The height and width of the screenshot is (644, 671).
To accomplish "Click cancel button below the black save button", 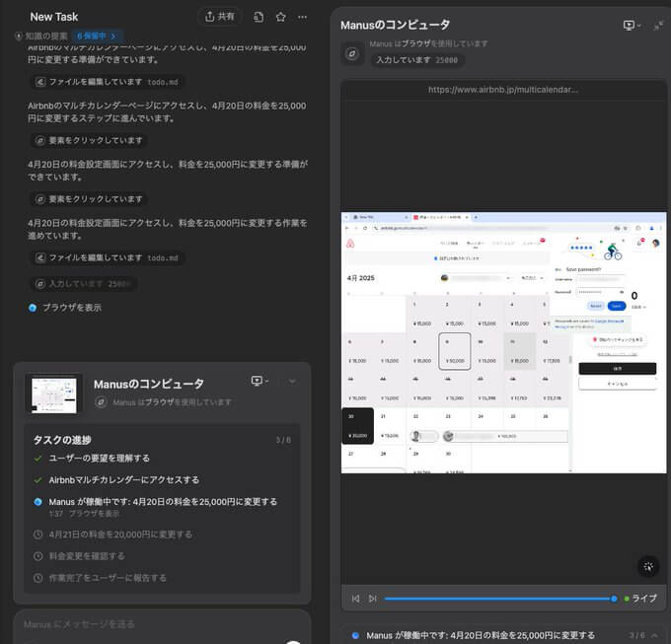I will click(x=618, y=384).
